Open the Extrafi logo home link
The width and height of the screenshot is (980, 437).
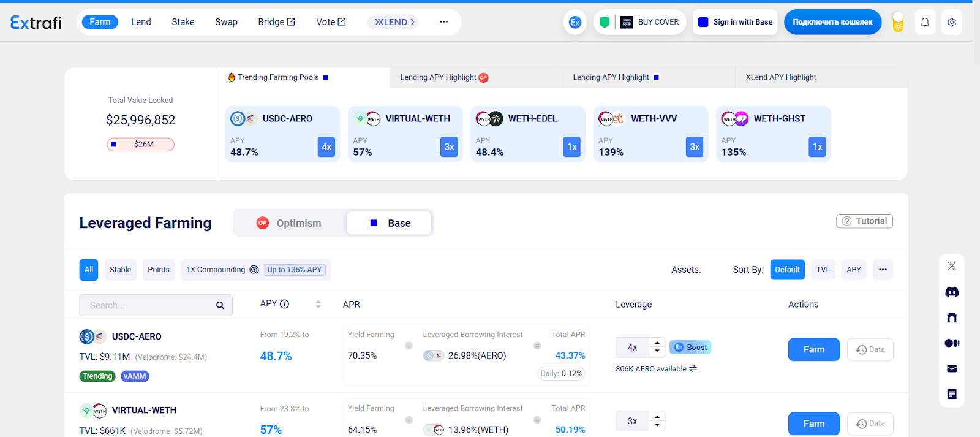(36, 23)
